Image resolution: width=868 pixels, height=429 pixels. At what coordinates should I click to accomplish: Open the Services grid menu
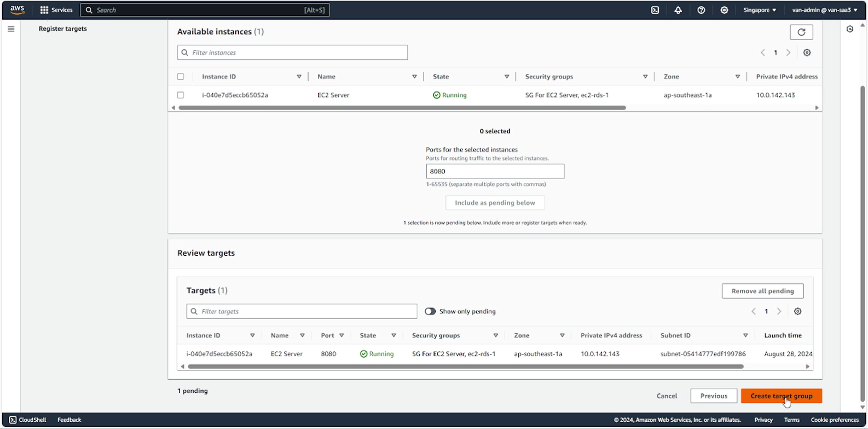[x=56, y=10]
